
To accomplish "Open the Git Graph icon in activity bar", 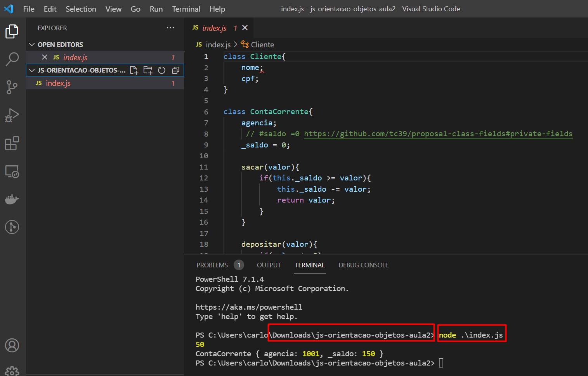I will pos(12,227).
